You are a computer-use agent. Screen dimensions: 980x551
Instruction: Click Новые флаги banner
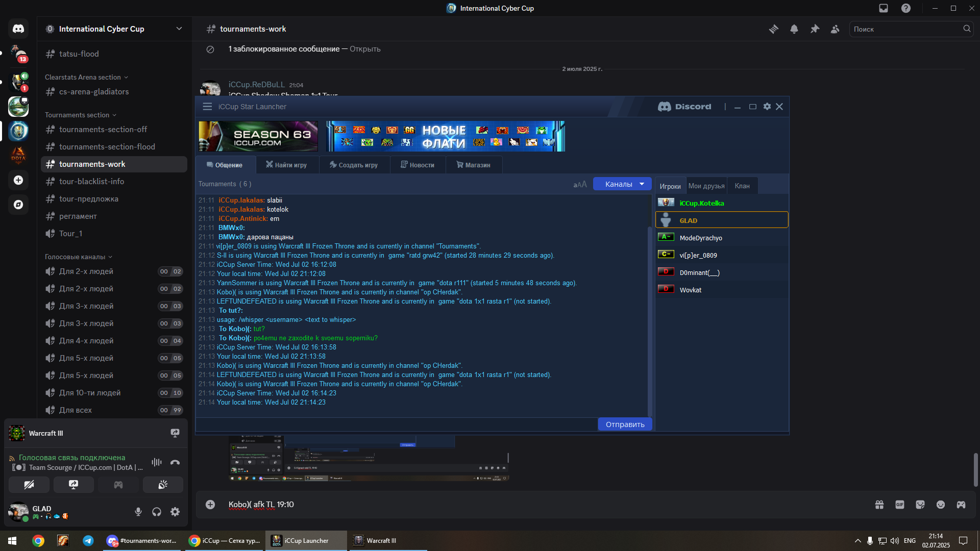coord(446,136)
